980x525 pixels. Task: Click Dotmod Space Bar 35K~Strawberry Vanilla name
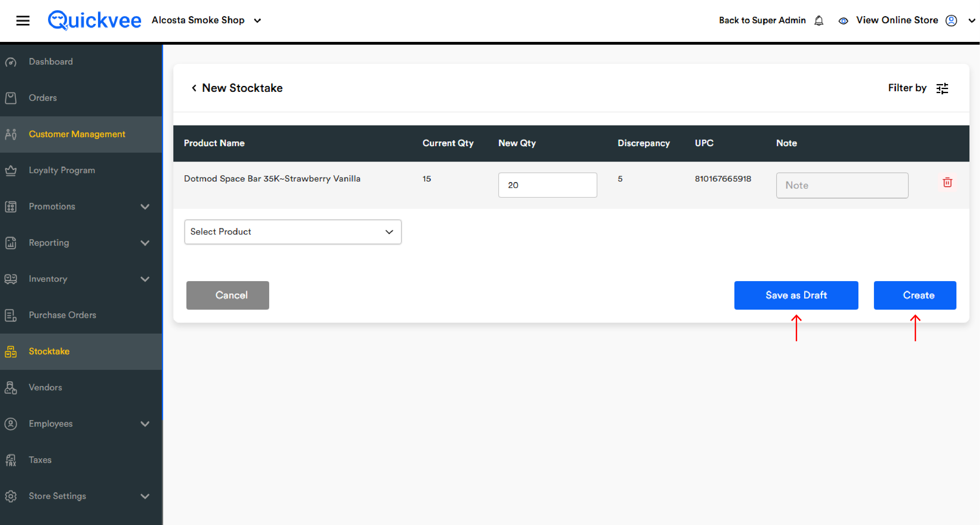tap(272, 178)
